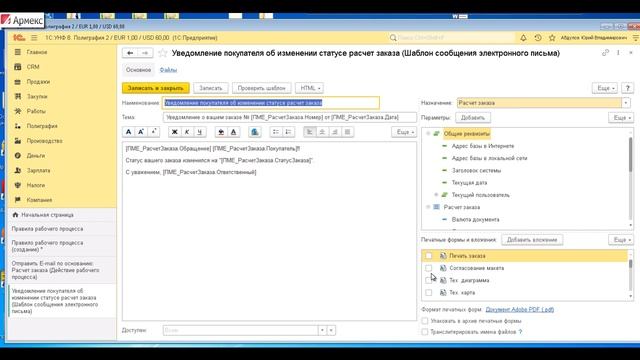Enable Транслитерировать имена файлов checkbox
This screenshot has height=360, width=640.
tap(425, 332)
